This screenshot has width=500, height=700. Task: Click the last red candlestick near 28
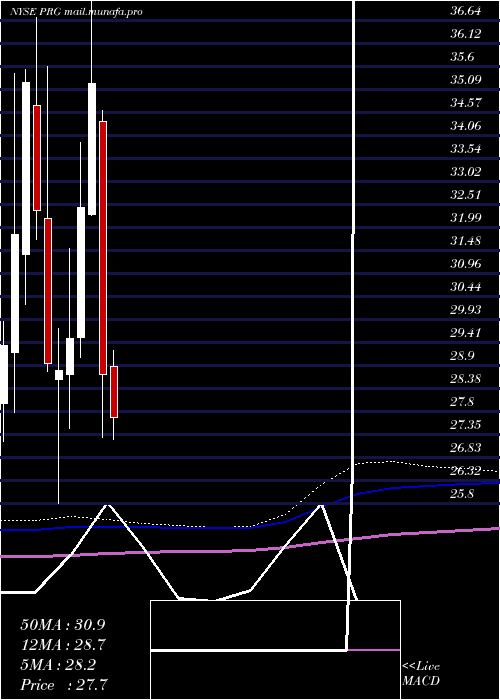pyautogui.click(x=115, y=392)
